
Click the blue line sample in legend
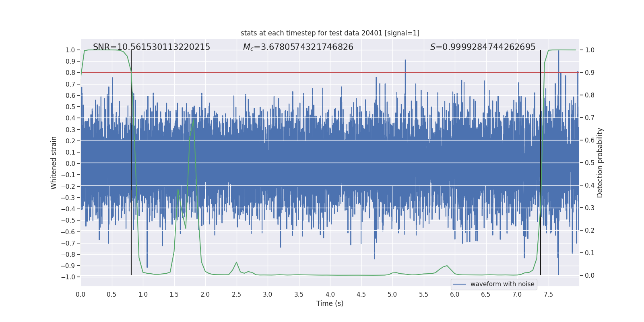(x=459, y=284)
